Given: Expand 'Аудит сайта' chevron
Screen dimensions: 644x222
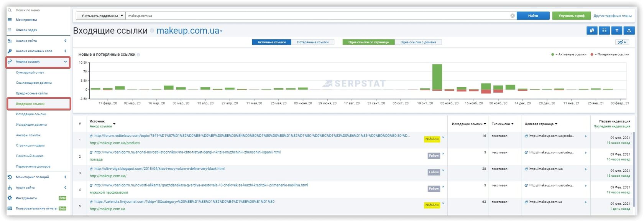Looking at the screenshot, I should pos(65,188).
